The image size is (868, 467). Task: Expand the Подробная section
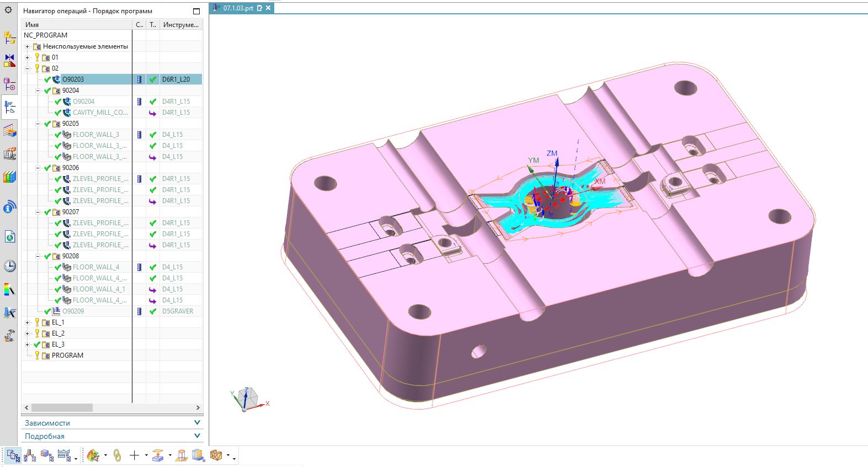(x=113, y=436)
